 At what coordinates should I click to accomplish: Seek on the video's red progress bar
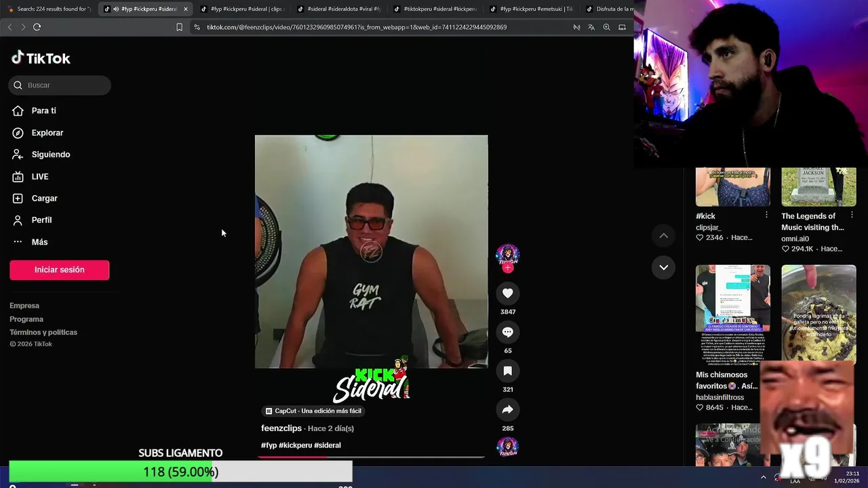pos(371,457)
